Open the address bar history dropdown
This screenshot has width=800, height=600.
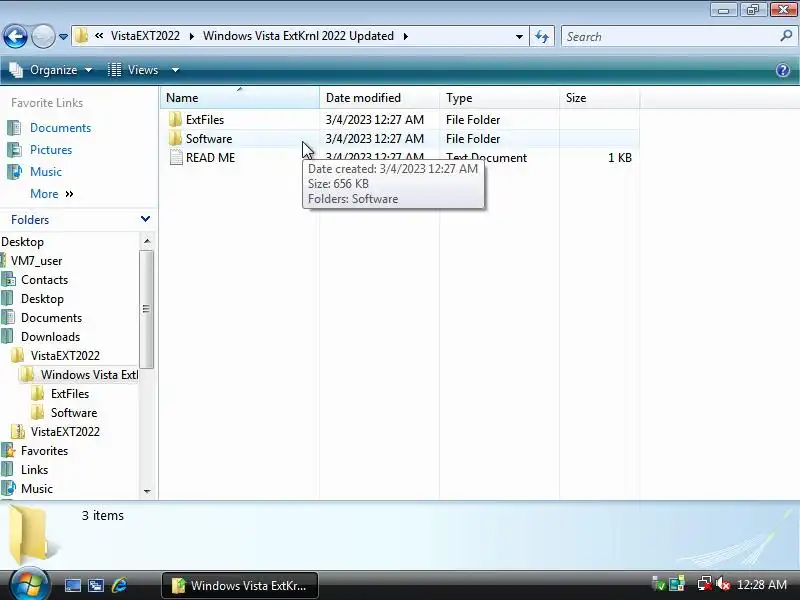point(519,37)
